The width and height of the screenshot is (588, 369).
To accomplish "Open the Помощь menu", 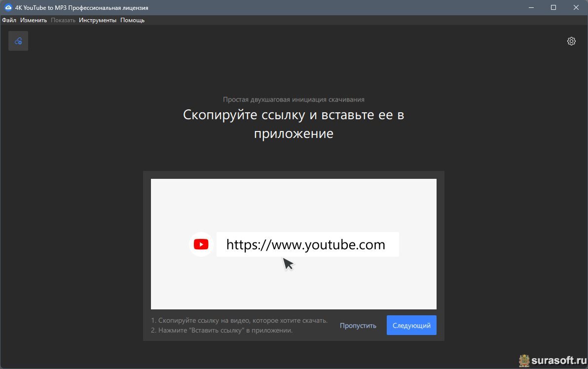I will 132,20.
